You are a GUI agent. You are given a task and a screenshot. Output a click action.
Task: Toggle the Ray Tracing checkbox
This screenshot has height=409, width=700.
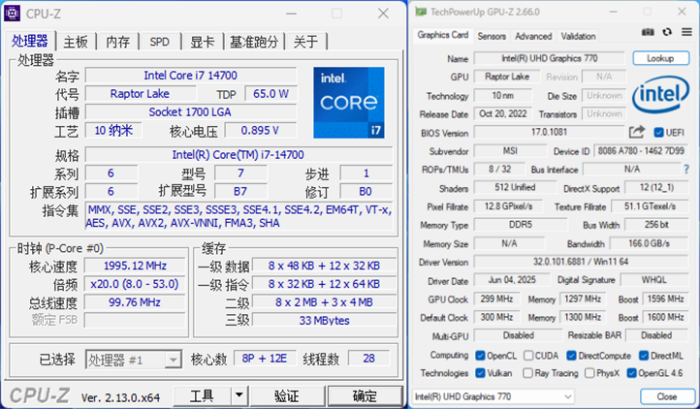pos(528,373)
